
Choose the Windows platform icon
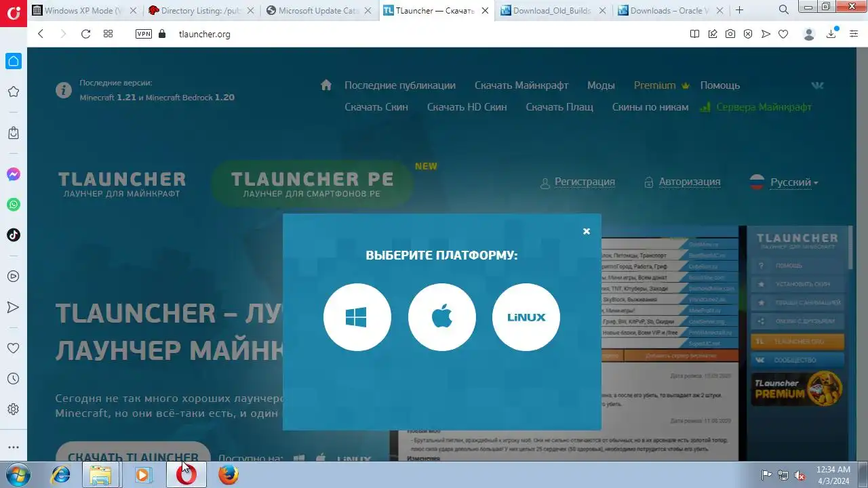coord(357,317)
